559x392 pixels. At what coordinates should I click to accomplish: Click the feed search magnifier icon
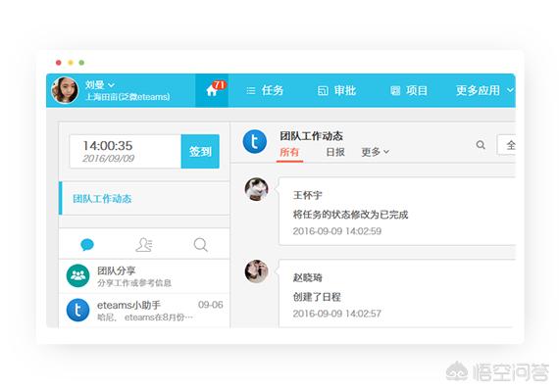pyautogui.click(x=481, y=145)
